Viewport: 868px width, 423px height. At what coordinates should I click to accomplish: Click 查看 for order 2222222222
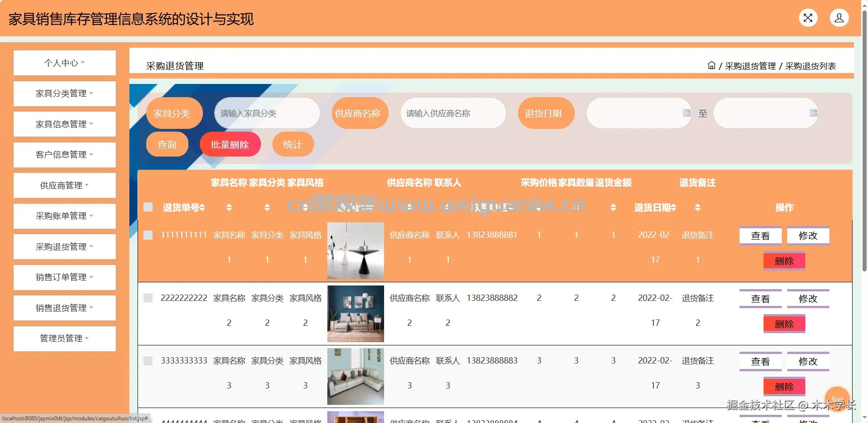click(x=760, y=299)
